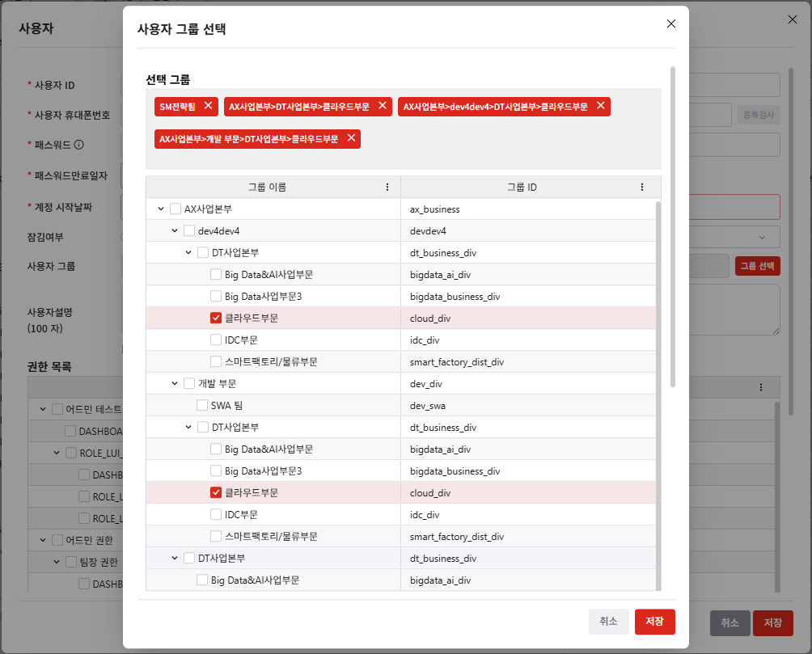Sort by the 그룹 ID column header

522,187
